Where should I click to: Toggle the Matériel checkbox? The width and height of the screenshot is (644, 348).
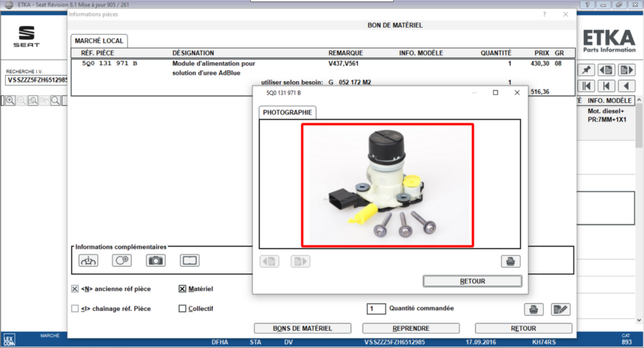click(182, 289)
